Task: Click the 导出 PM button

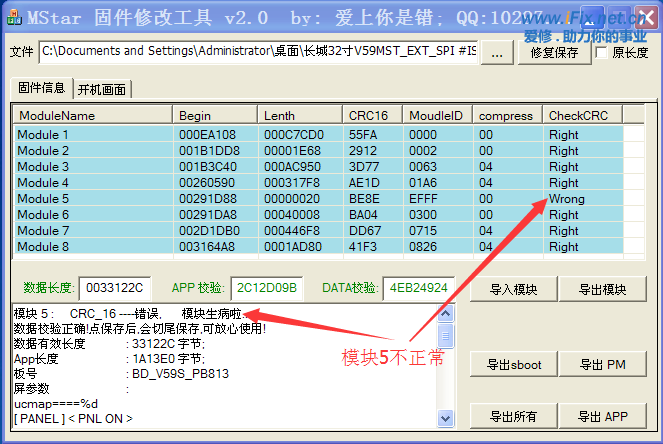Action: (603, 364)
